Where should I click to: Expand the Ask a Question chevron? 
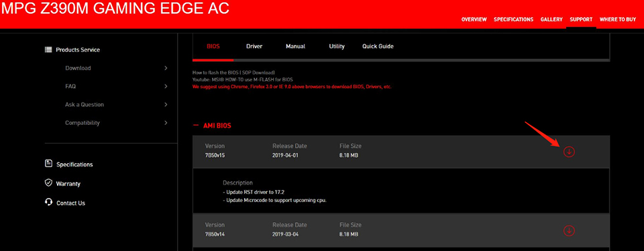[x=166, y=105]
